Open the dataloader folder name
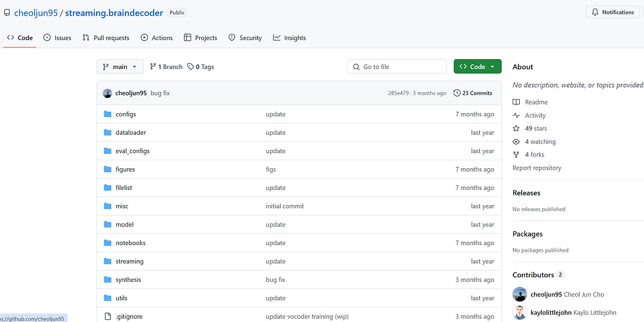Screen dimensions: 644x322 [131, 133]
